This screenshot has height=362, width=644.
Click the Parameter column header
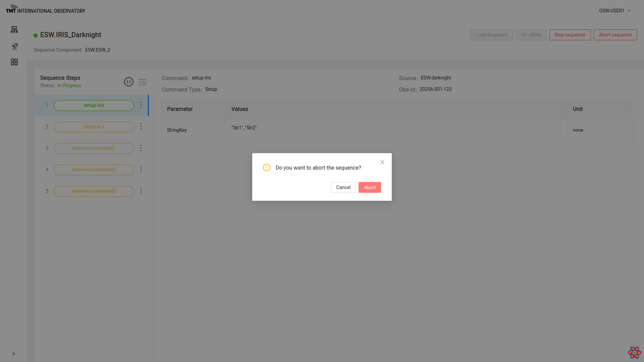click(194, 109)
